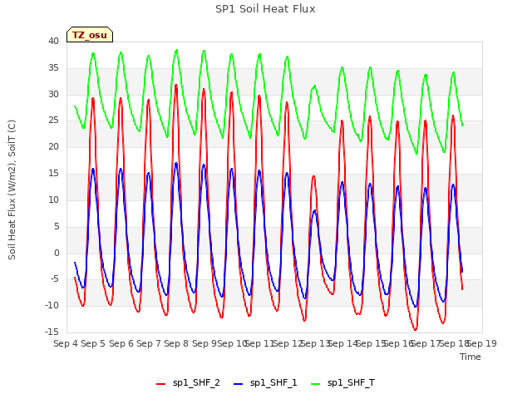
Task: Click the 40 y-axis tick label
Action: click(x=53, y=42)
